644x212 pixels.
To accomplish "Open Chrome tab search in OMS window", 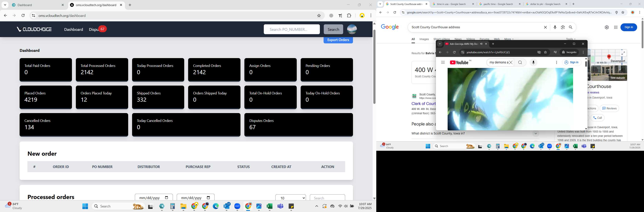I will 5,5.
